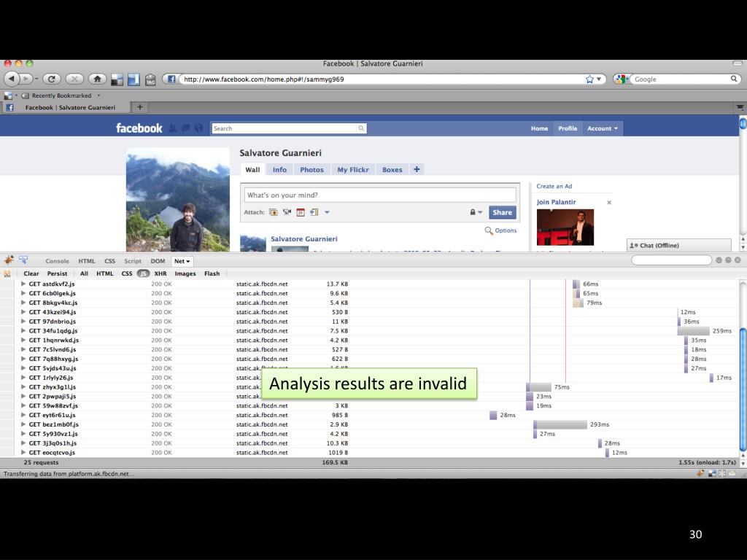Click the TAG toolbar icon

coord(150,79)
